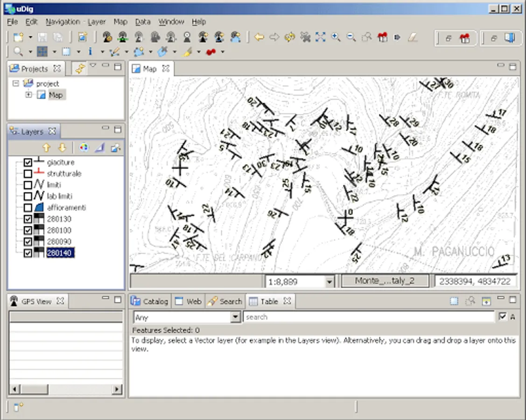Select the blue Info tool icon
The image size is (526, 420).
click(90, 51)
